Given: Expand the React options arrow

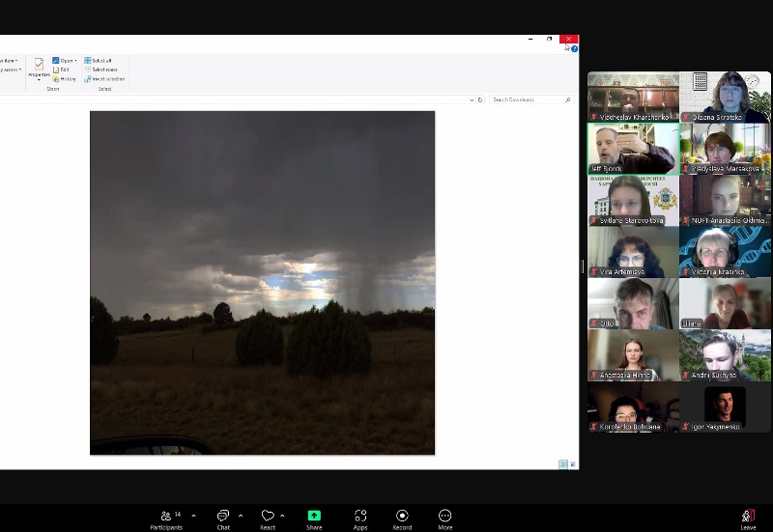Looking at the screenshot, I should (282, 516).
